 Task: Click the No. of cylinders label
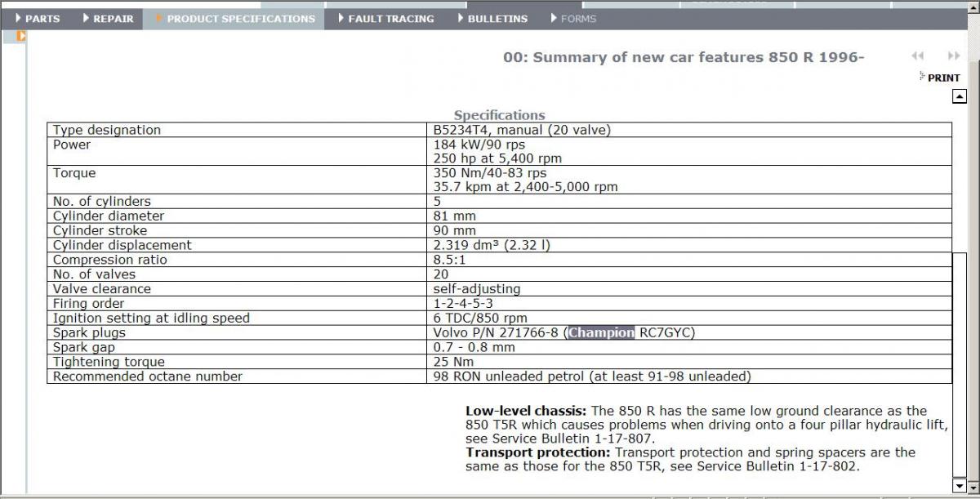[x=102, y=201]
